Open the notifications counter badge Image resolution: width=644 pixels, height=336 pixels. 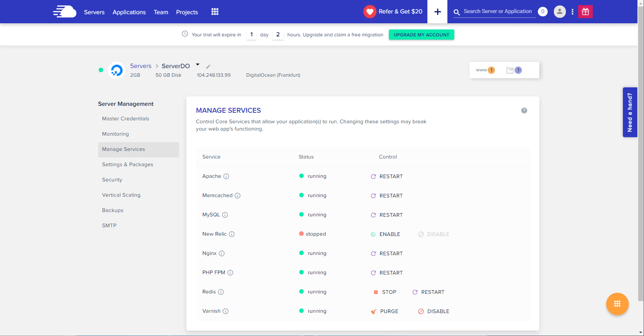point(543,12)
